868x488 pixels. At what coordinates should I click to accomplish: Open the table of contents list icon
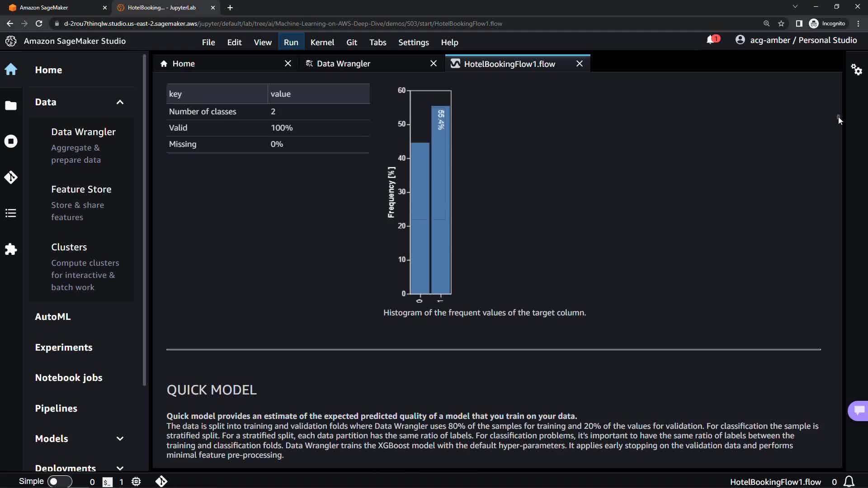(x=11, y=213)
